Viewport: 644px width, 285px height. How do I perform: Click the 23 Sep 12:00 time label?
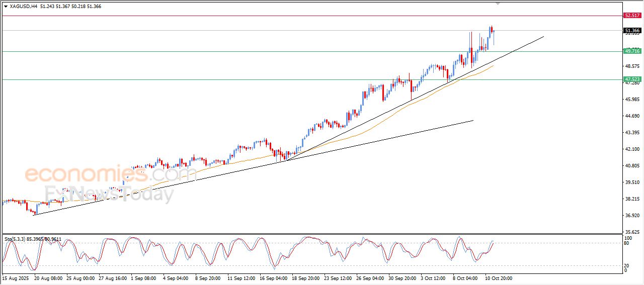(339, 277)
